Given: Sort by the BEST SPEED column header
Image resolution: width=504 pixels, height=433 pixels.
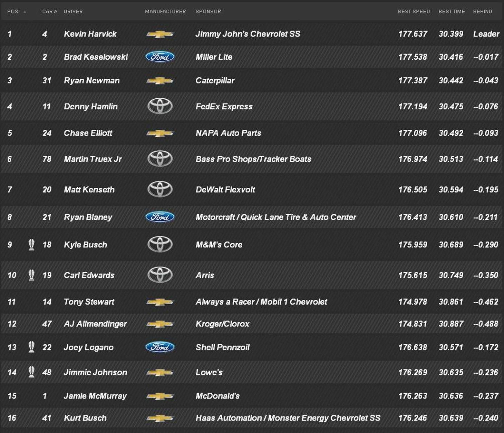Looking at the screenshot, I should coord(414,11).
